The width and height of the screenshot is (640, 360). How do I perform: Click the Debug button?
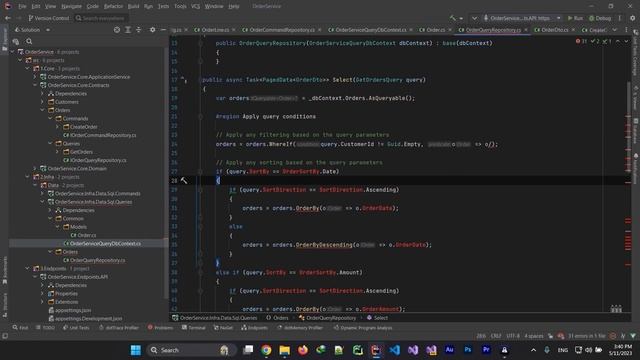click(600, 18)
